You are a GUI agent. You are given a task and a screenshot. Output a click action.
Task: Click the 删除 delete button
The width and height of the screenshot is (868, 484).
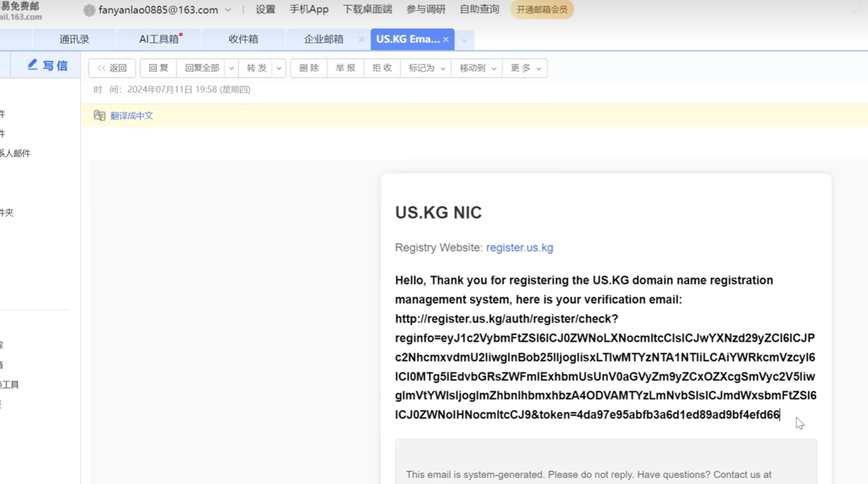[309, 68]
